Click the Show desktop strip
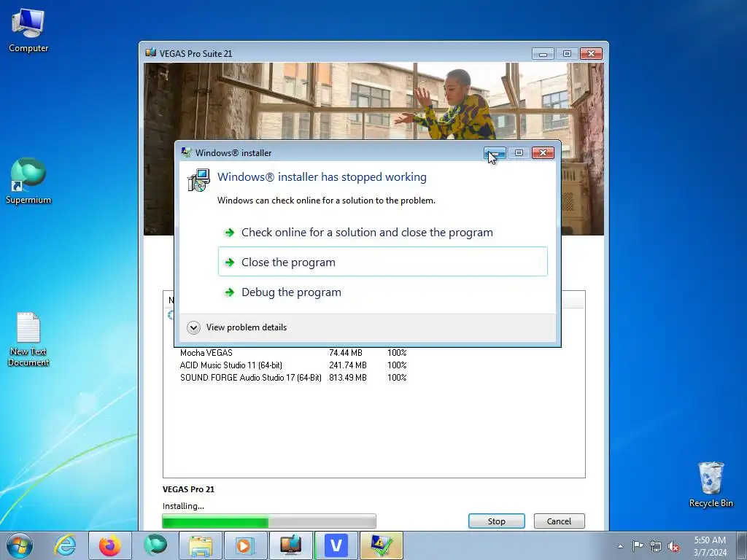Viewport: 747px width, 560px height. 742,545
